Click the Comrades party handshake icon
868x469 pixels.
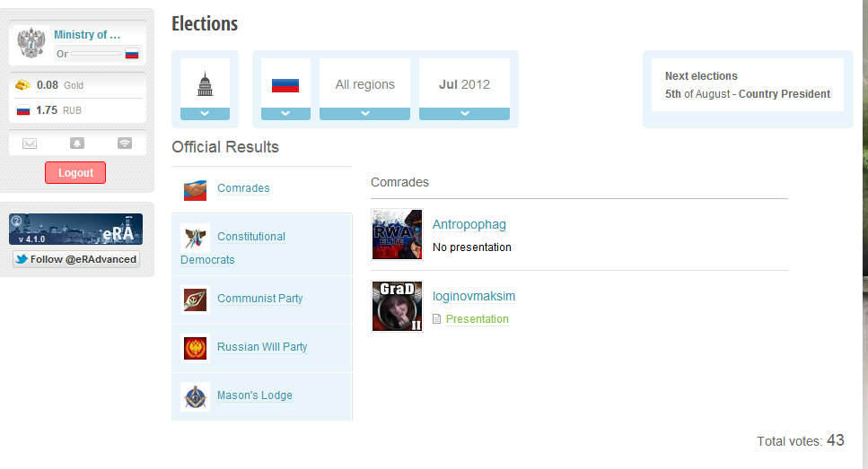click(x=195, y=189)
